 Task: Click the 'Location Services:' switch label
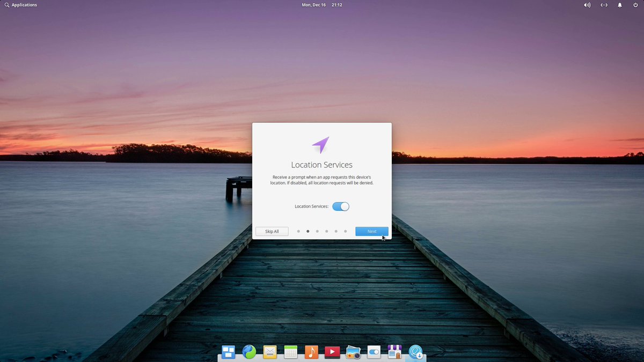pos(311,206)
